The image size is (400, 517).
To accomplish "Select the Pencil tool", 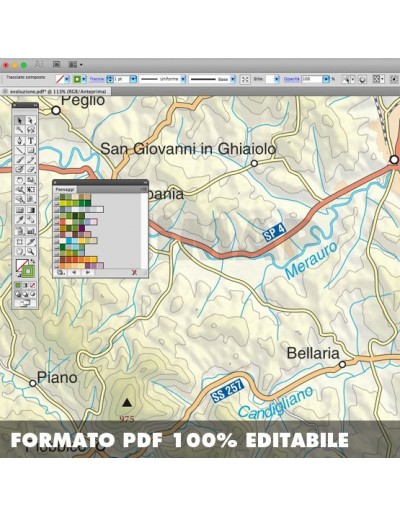I will click(x=31, y=160).
